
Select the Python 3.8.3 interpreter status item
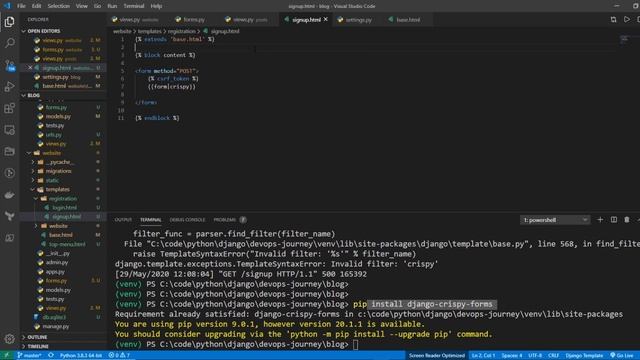pyautogui.click(x=81, y=355)
